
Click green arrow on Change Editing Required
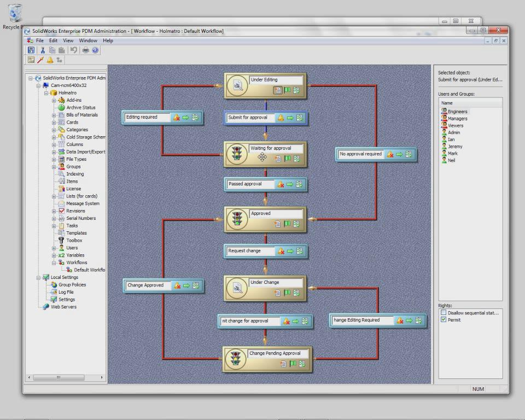click(x=409, y=320)
